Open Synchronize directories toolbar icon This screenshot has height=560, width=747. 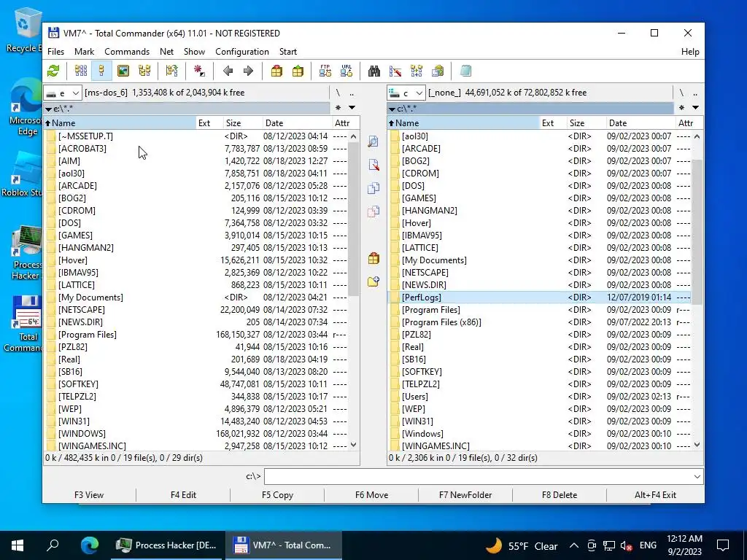point(417,71)
